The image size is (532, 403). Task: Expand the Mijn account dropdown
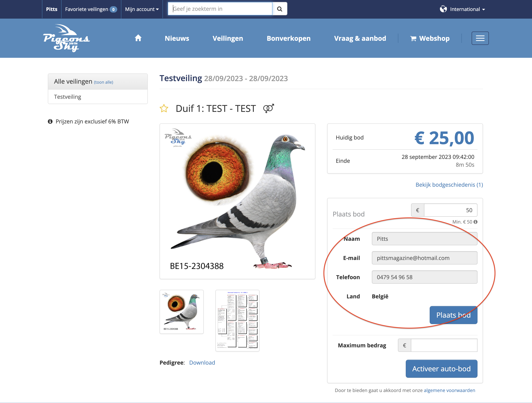coord(142,9)
